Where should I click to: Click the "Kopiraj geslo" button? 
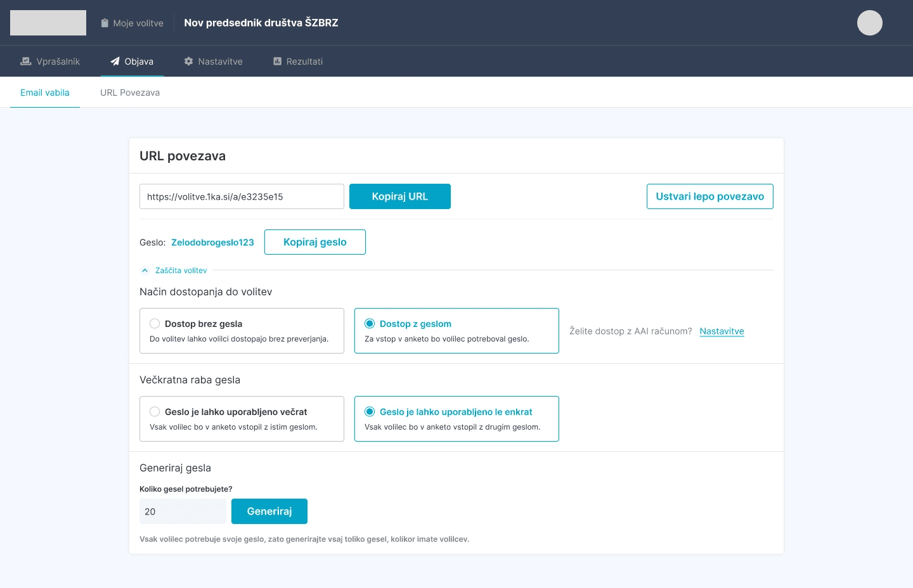point(315,241)
